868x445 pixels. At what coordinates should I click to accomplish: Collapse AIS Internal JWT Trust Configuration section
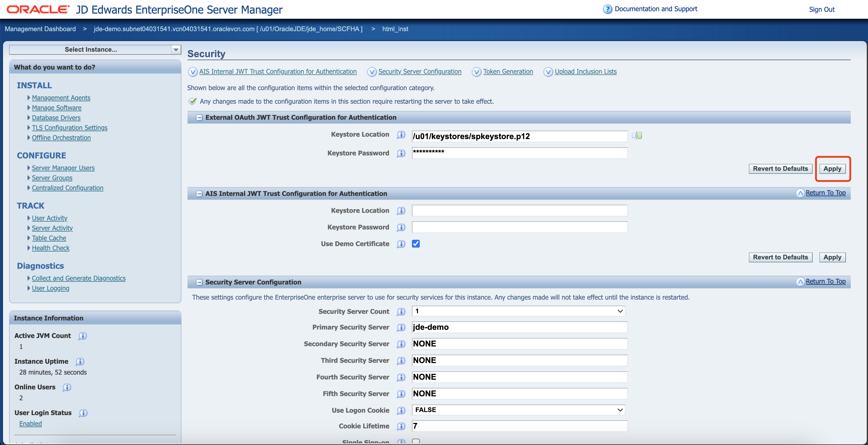point(199,194)
